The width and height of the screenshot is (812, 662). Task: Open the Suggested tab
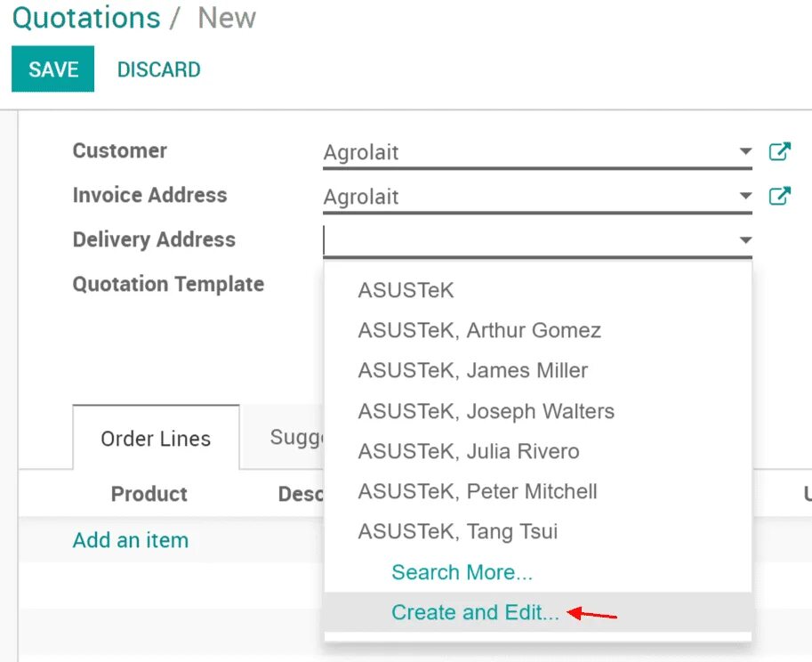pyautogui.click(x=304, y=437)
